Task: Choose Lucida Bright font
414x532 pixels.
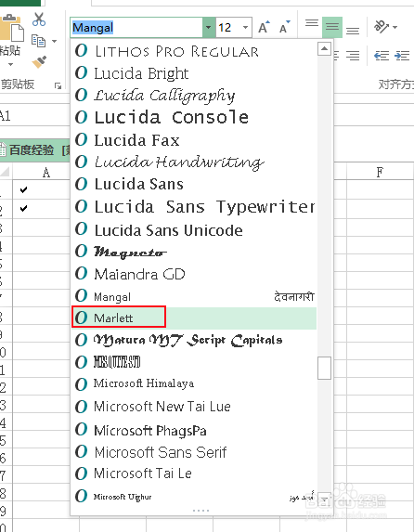Action: tap(194, 73)
